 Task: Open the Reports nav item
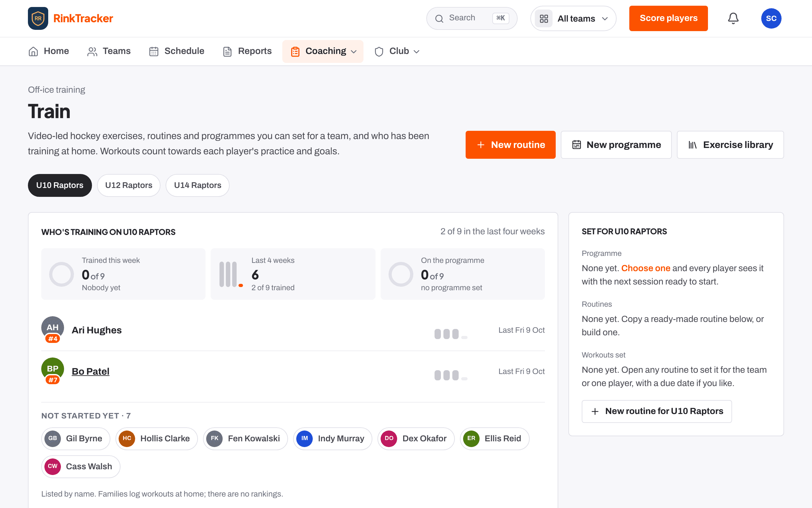click(247, 51)
